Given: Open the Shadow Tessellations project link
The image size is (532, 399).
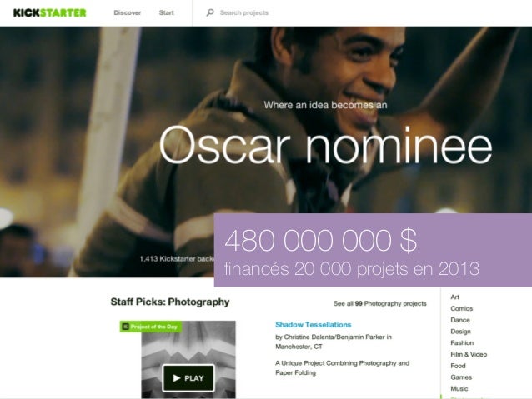Looking at the screenshot, I should pyautogui.click(x=314, y=325).
